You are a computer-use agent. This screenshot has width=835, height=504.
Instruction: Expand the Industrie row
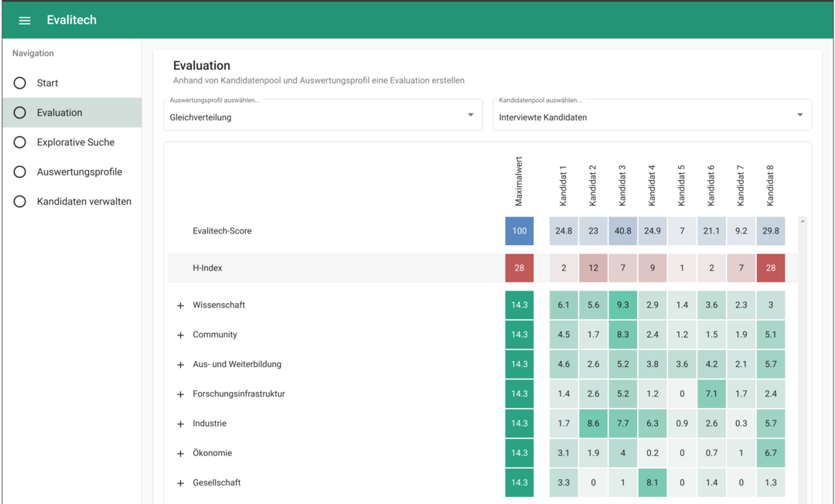click(x=180, y=424)
